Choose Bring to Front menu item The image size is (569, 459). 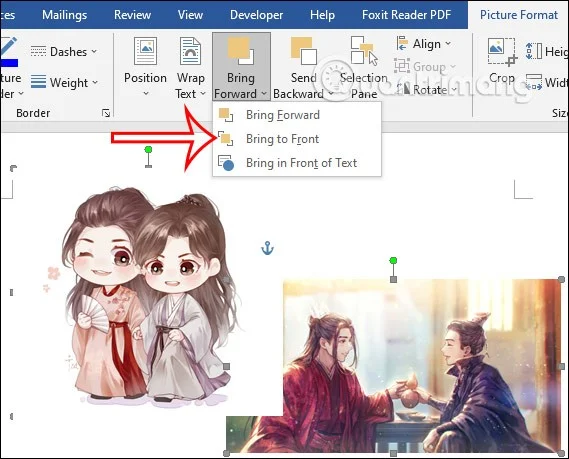coord(297,139)
